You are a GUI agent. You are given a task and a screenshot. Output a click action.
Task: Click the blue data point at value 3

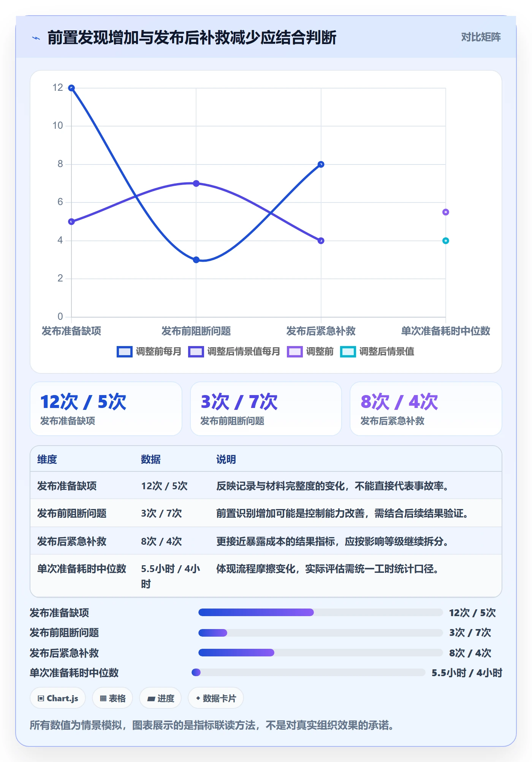tap(196, 260)
